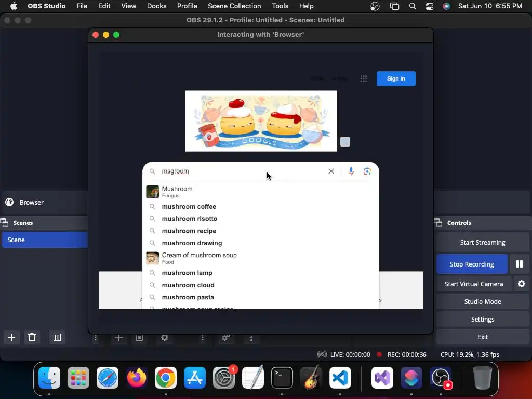Select 'mushroom cloud' suggestion
532x399 pixels.
261,285
